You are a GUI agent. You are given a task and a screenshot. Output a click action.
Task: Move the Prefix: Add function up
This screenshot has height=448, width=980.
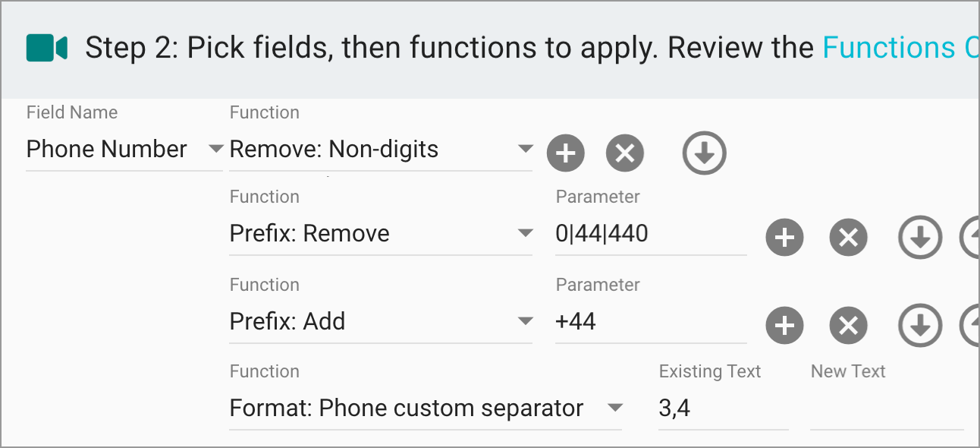tap(975, 325)
